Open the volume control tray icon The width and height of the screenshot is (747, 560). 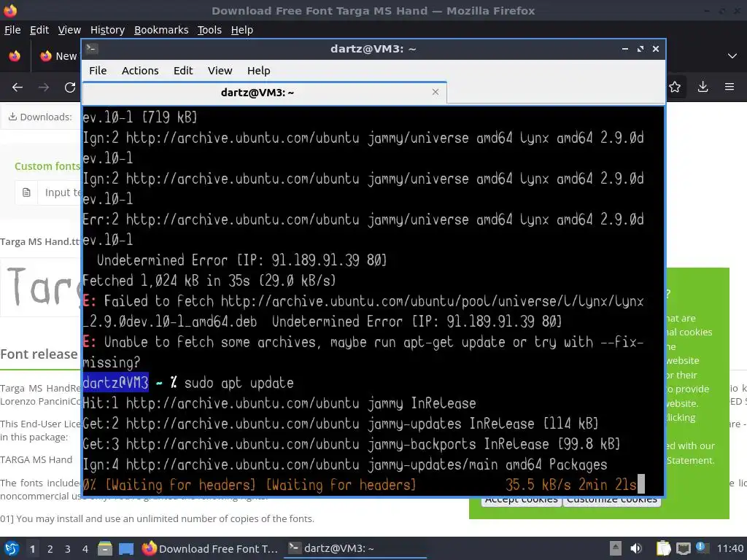point(636,548)
